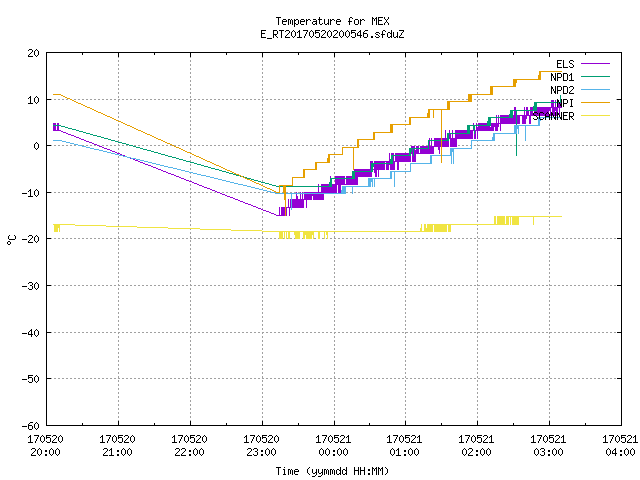Click the y-axis label 20
640x480 pixels.
point(33,53)
